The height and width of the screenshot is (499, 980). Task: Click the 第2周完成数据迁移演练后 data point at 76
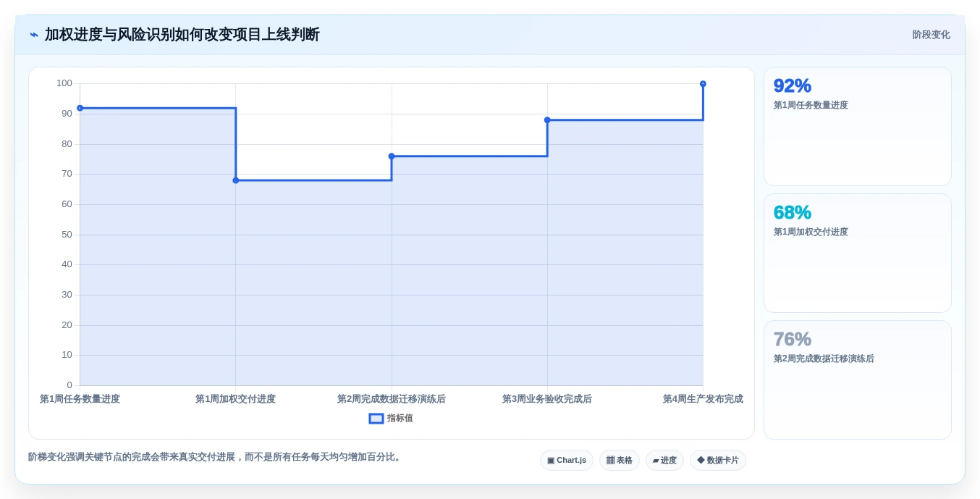[392, 156]
